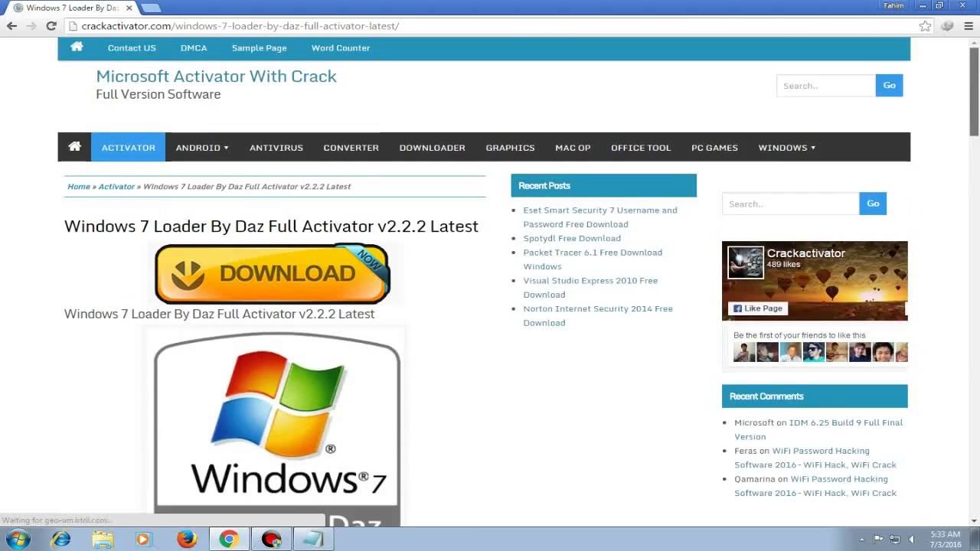Open the OFFICE TOOL category
980x551 pixels.
641,147
